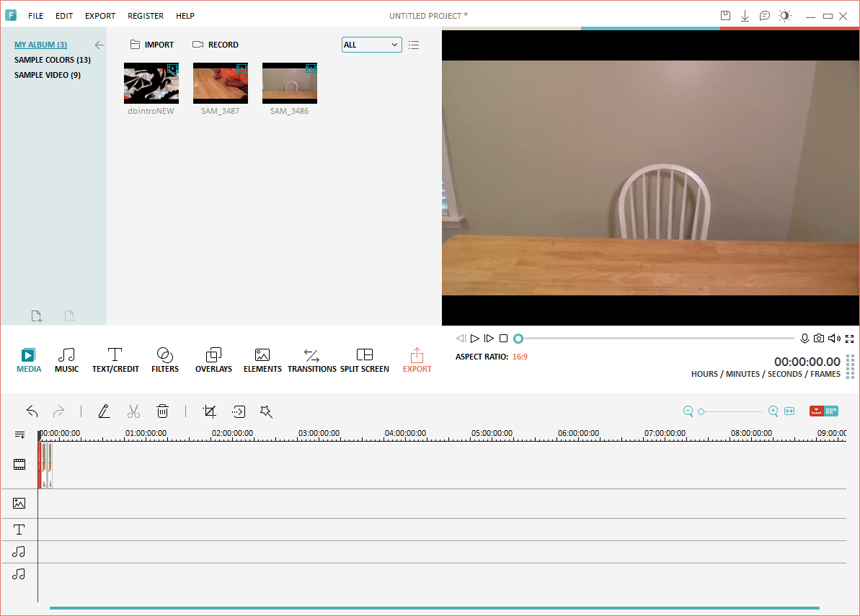Click the timeline zoom slider

click(x=730, y=411)
